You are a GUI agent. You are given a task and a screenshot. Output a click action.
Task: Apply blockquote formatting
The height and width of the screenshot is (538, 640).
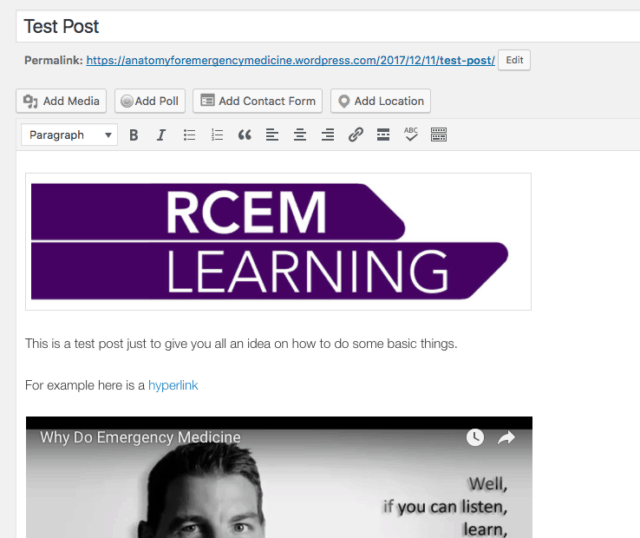click(244, 135)
